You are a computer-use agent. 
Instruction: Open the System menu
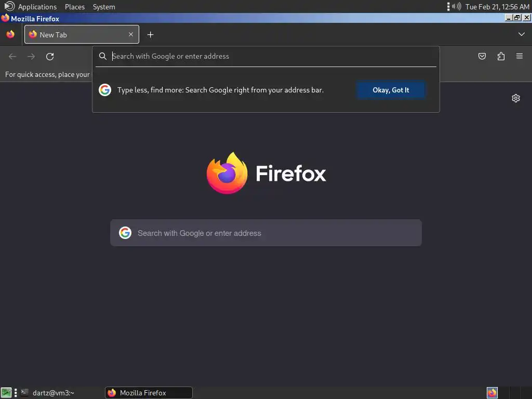[104, 7]
